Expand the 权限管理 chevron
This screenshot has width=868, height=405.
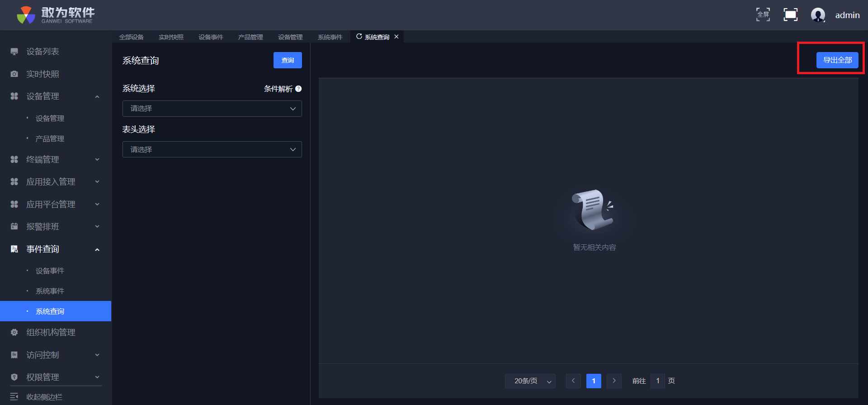[97, 377]
